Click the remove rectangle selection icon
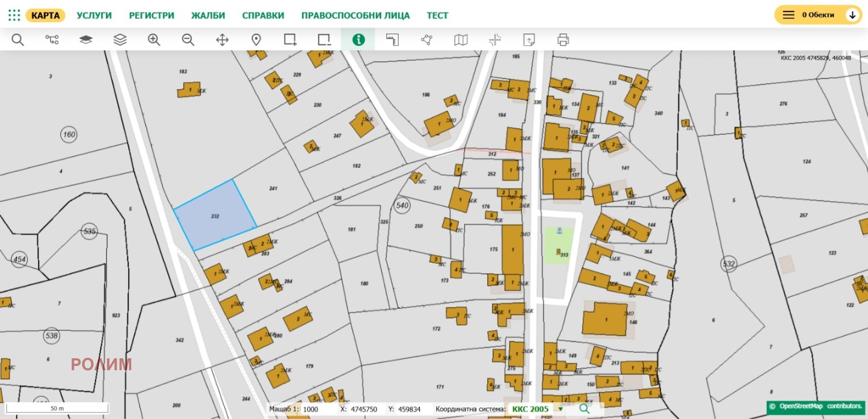This screenshot has width=868, height=419. point(324,40)
